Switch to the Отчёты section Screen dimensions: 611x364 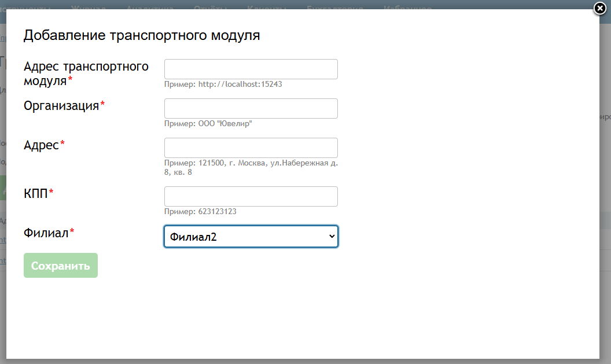(209, 8)
